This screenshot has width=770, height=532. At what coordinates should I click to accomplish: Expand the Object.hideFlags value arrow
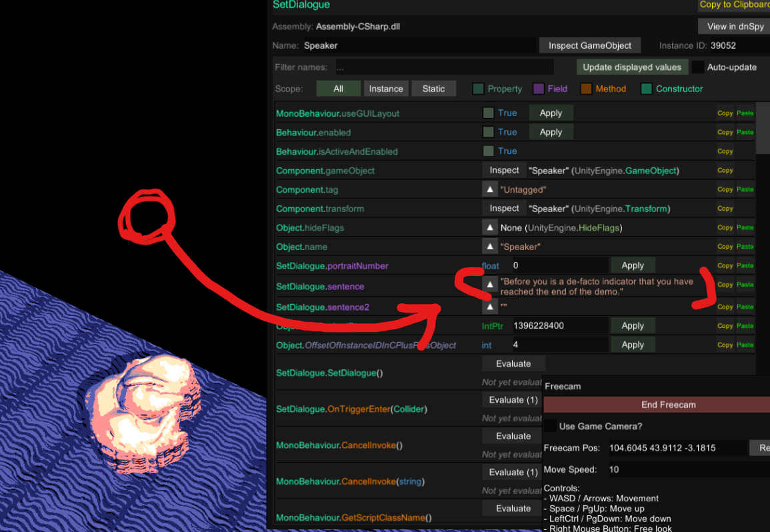(490, 228)
